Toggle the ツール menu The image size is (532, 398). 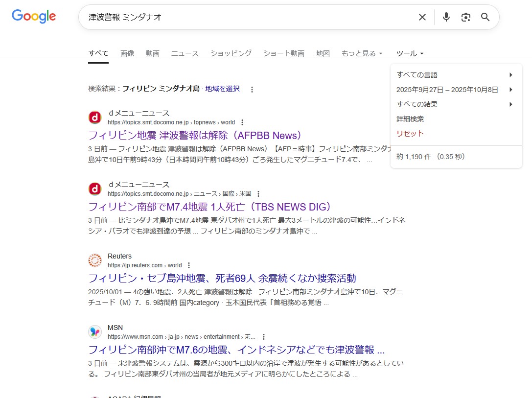pyautogui.click(x=410, y=53)
